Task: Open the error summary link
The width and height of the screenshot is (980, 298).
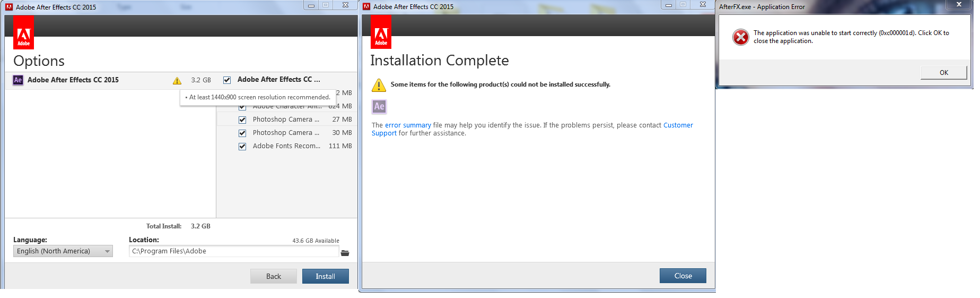Action: [x=408, y=125]
